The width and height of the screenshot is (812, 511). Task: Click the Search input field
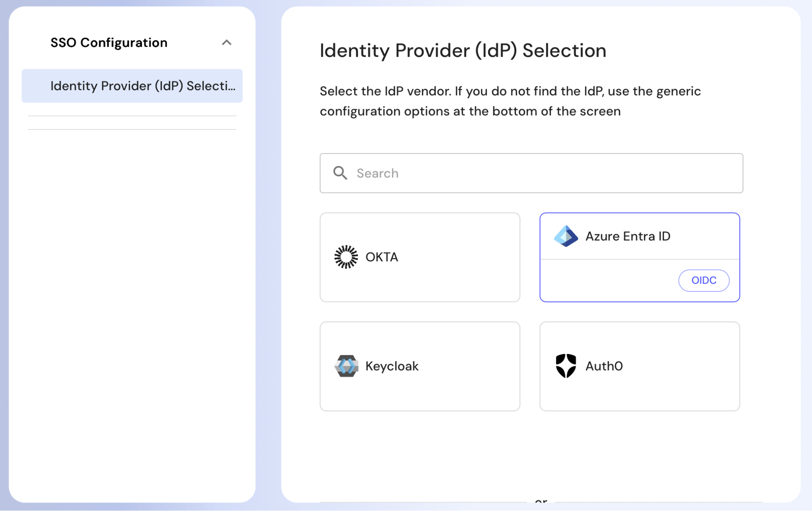[x=531, y=173]
